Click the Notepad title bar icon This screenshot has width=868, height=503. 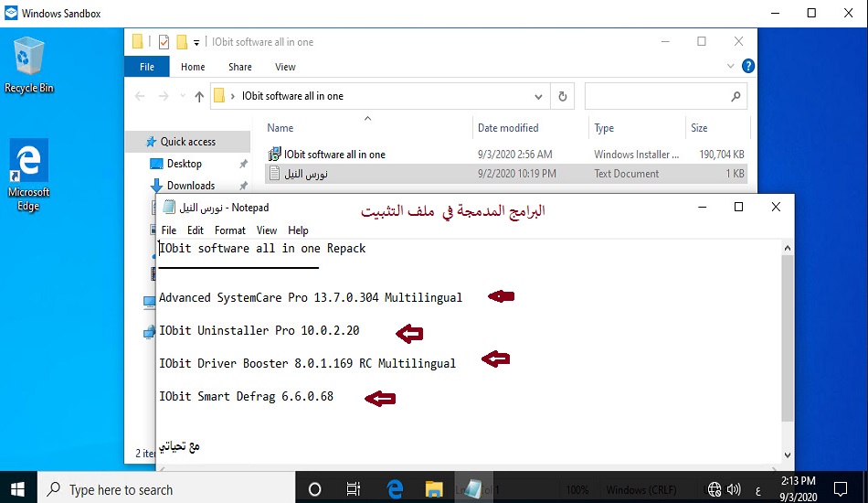(x=169, y=208)
